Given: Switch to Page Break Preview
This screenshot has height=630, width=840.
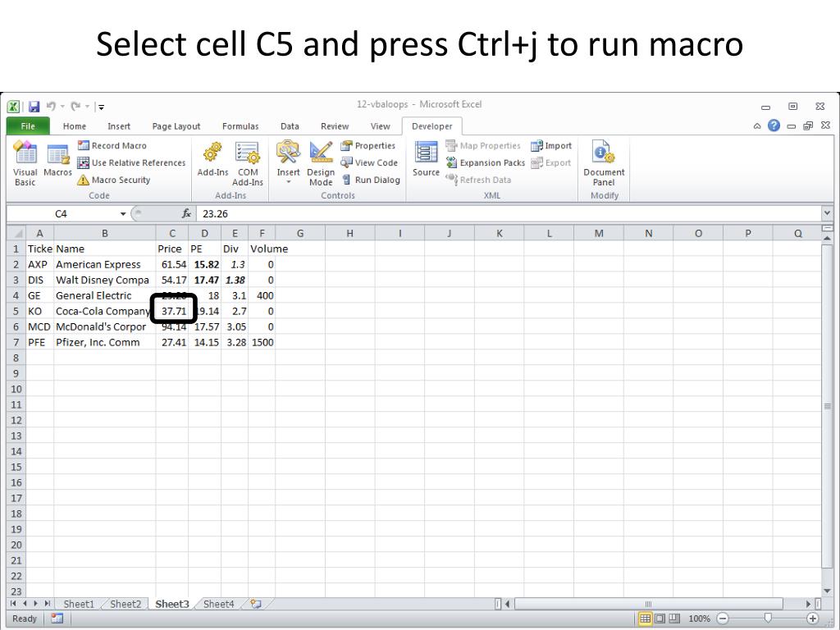Looking at the screenshot, I should coord(674,619).
